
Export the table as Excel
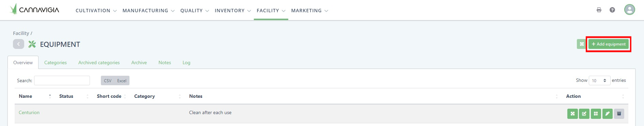point(122,80)
